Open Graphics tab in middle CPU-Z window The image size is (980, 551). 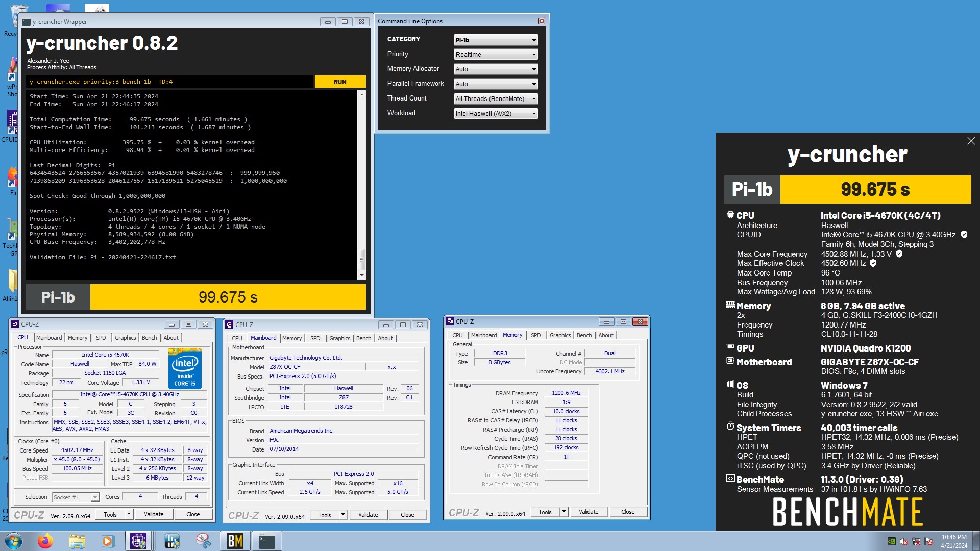[x=340, y=338]
